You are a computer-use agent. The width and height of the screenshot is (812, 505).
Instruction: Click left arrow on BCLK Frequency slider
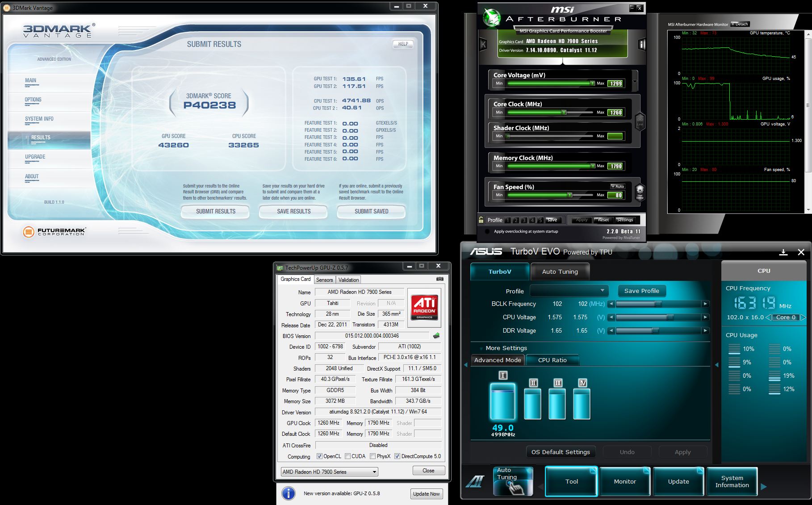(x=611, y=304)
